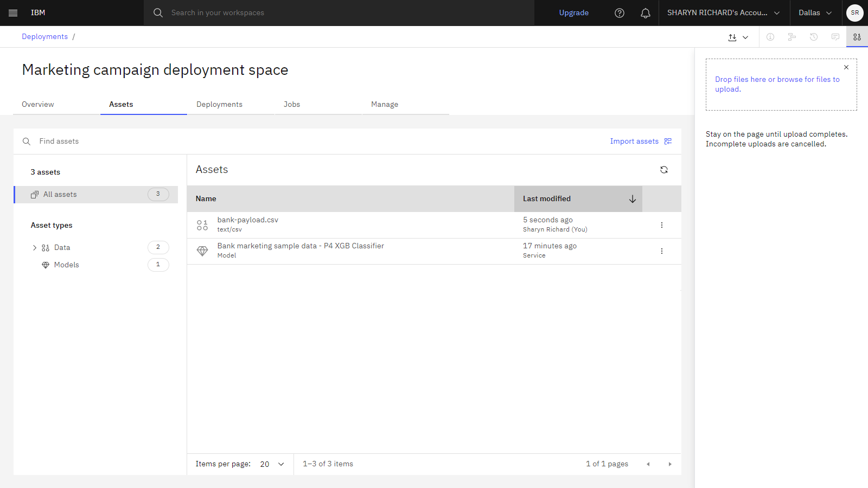The height and width of the screenshot is (488, 868).
Task: Toggle the data upload side panel icon
Action: (857, 37)
